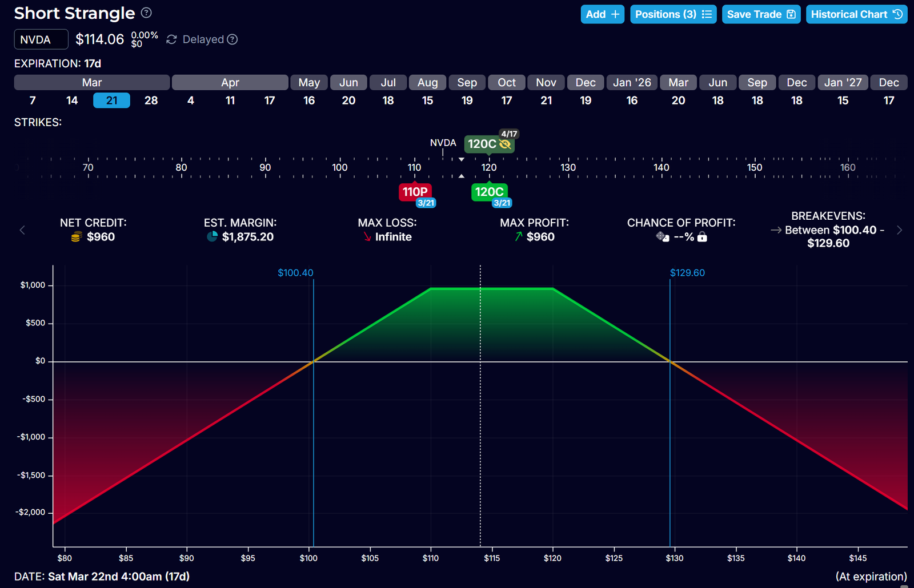The width and height of the screenshot is (914, 588).
Task: Open the Positions (3) list
Action: coord(674,14)
